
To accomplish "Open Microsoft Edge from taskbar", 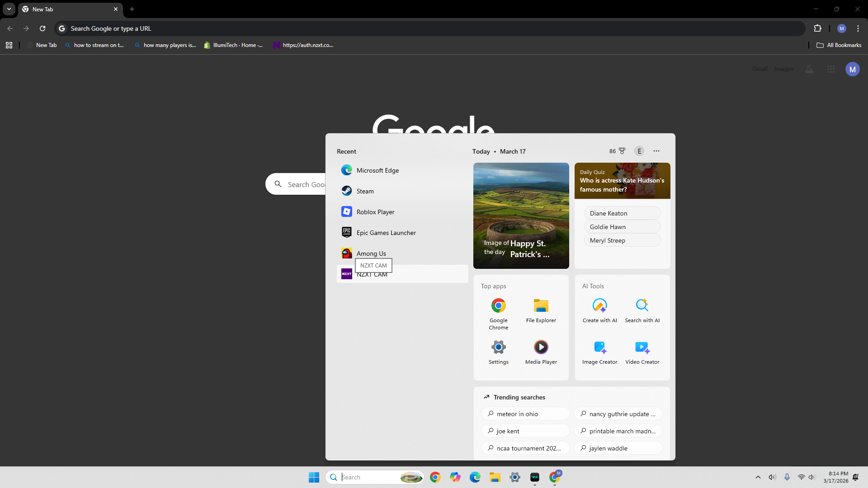I will pos(475,477).
